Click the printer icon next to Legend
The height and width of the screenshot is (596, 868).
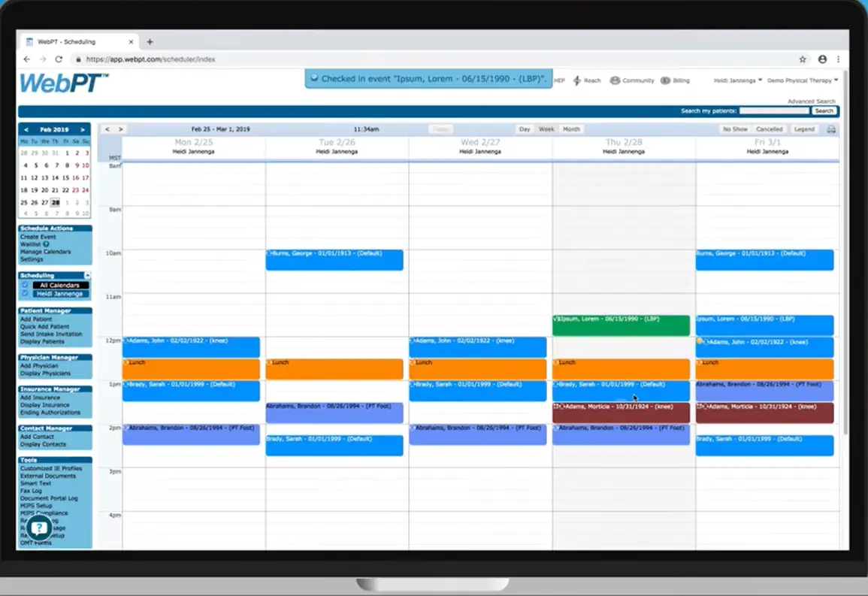(x=833, y=129)
